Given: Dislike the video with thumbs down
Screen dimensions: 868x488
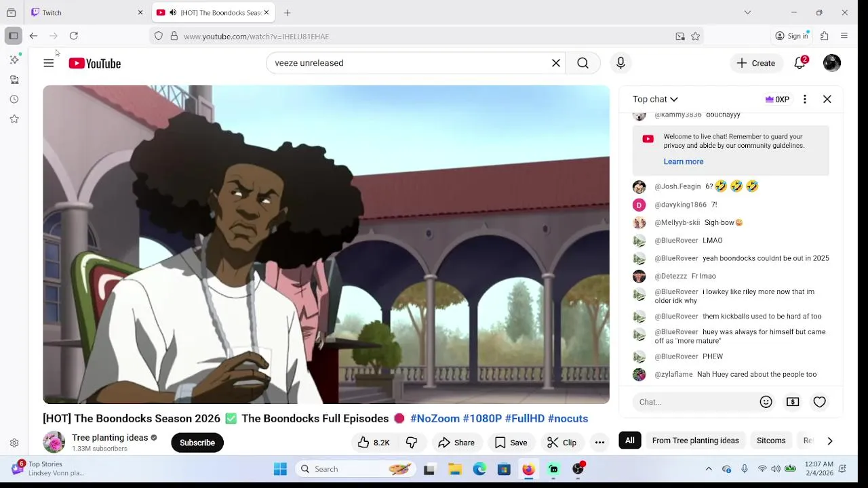Looking at the screenshot, I should pos(412,443).
